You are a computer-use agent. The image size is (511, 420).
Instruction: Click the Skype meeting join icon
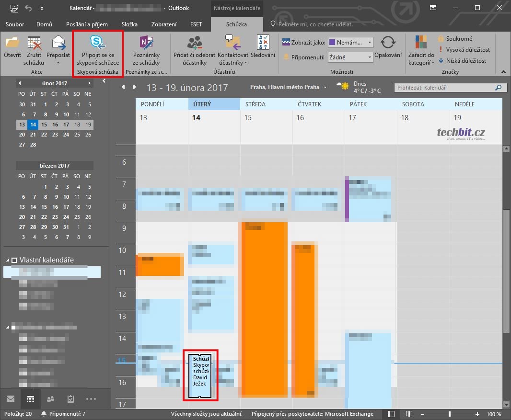click(98, 43)
